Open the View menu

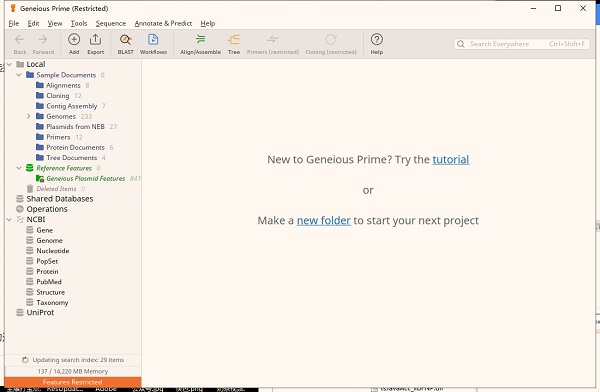pos(55,23)
